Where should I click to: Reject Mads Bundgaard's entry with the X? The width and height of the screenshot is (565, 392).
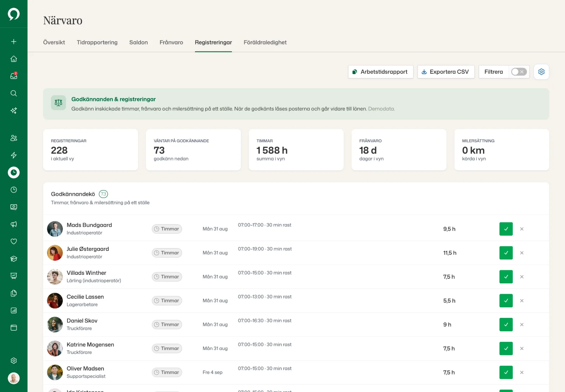522,229
